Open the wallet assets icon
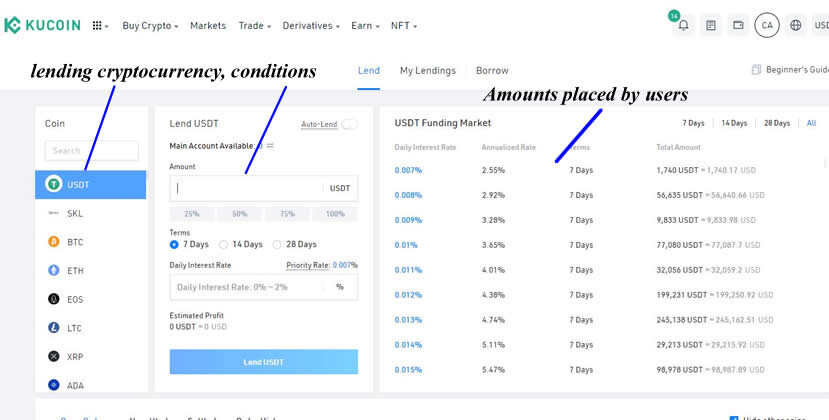 pyautogui.click(x=738, y=25)
